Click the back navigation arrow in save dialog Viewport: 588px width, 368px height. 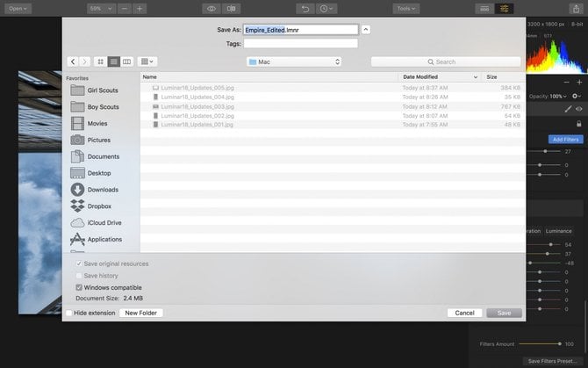pyautogui.click(x=73, y=61)
